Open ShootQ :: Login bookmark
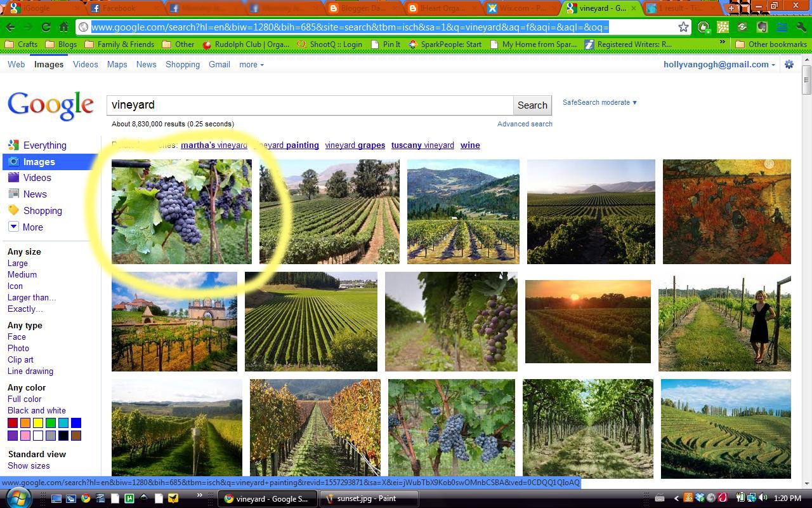This screenshot has width=812, height=508. (x=329, y=44)
